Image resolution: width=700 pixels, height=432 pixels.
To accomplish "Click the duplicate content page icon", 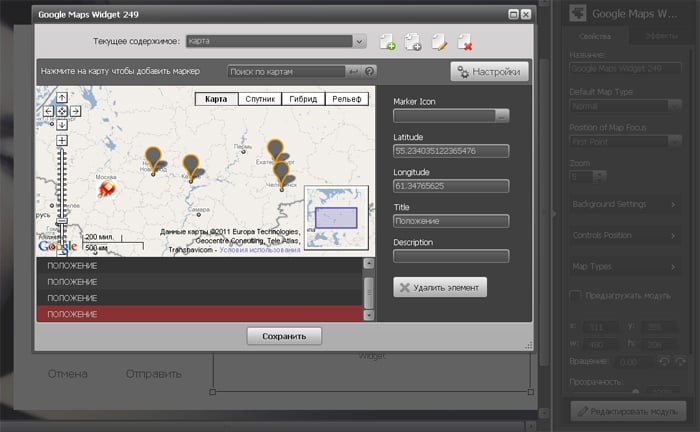I will click(x=413, y=42).
